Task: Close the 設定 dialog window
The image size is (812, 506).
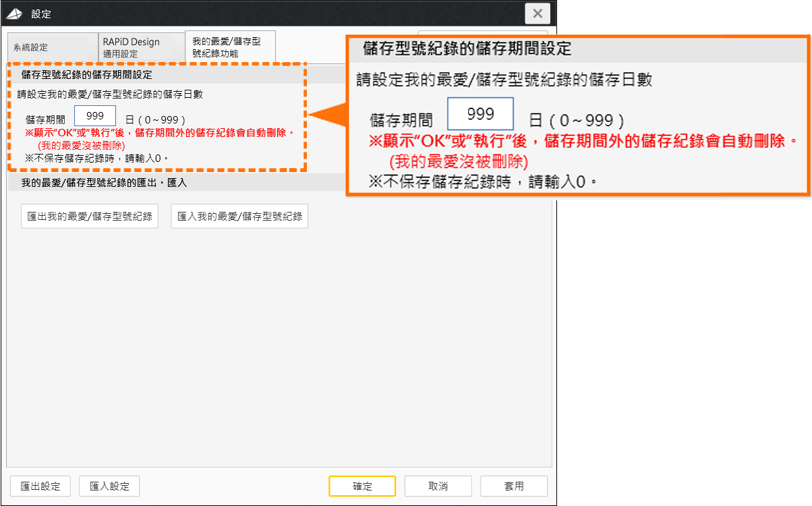Action: pyautogui.click(x=537, y=13)
